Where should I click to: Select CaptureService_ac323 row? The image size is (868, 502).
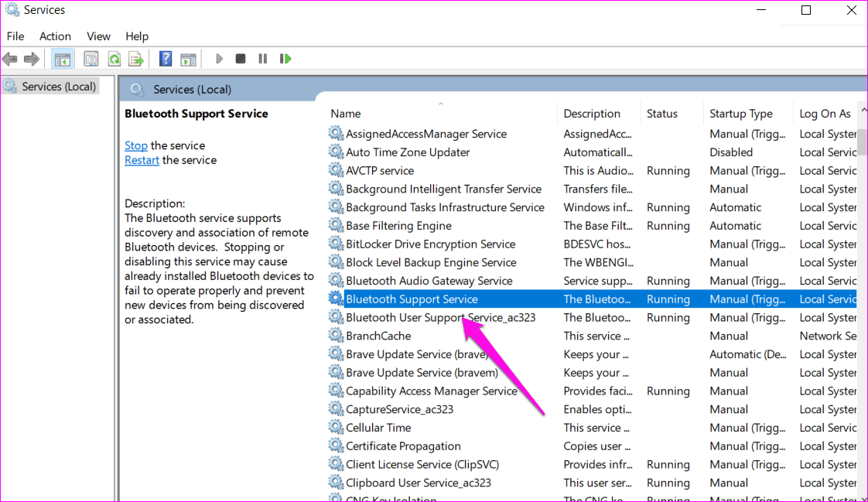pyautogui.click(x=592, y=409)
